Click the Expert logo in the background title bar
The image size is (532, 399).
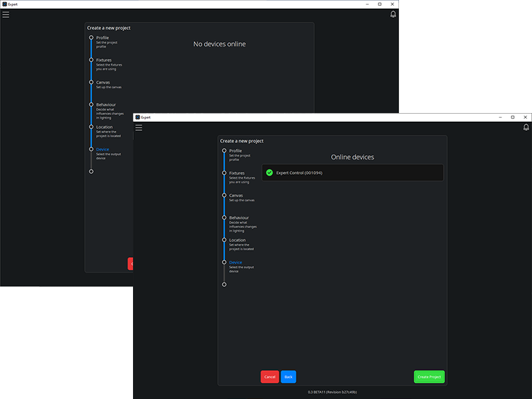[x=4, y=4]
